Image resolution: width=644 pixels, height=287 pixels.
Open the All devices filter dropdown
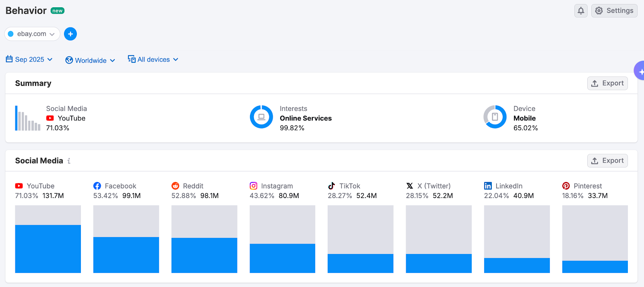[153, 60]
